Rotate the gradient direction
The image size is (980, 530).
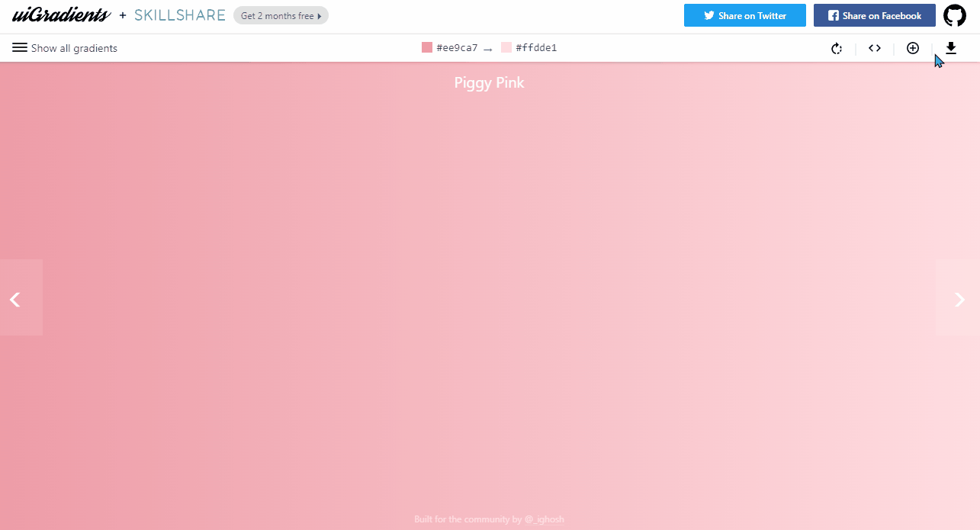837,48
